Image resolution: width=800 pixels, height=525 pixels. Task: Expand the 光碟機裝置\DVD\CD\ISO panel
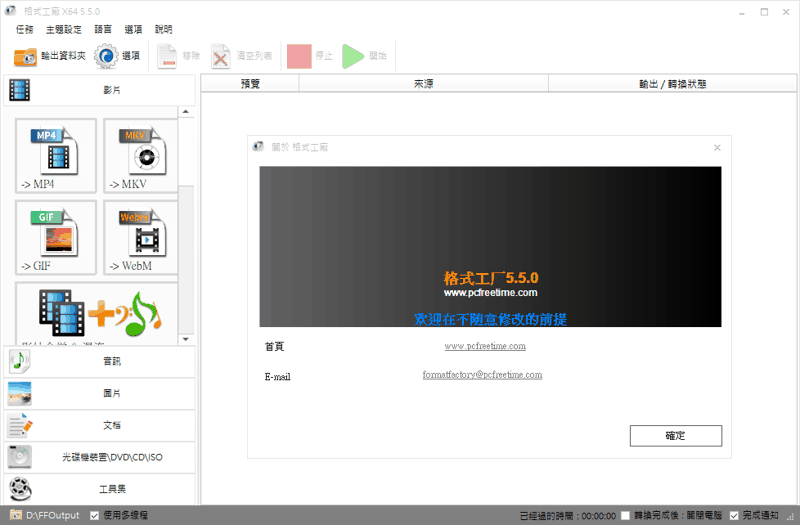[99, 457]
